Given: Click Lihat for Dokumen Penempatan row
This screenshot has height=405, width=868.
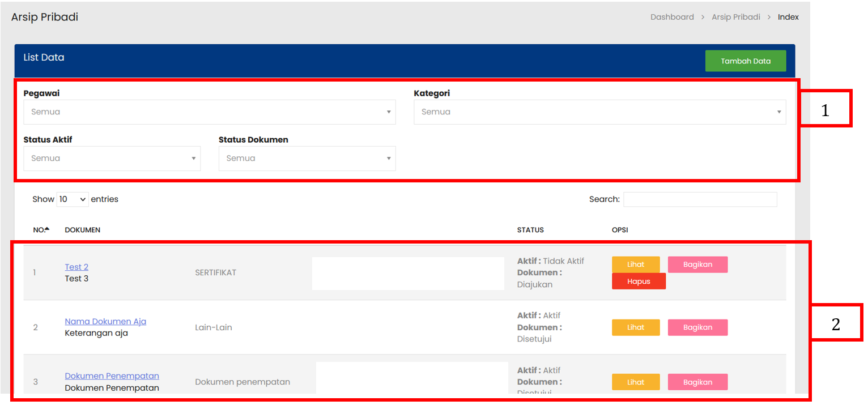Looking at the screenshot, I should point(635,382).
